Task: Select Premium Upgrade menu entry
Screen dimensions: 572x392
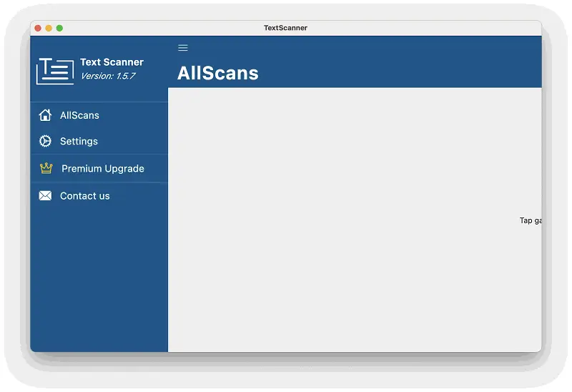Action: pos(99,168)
